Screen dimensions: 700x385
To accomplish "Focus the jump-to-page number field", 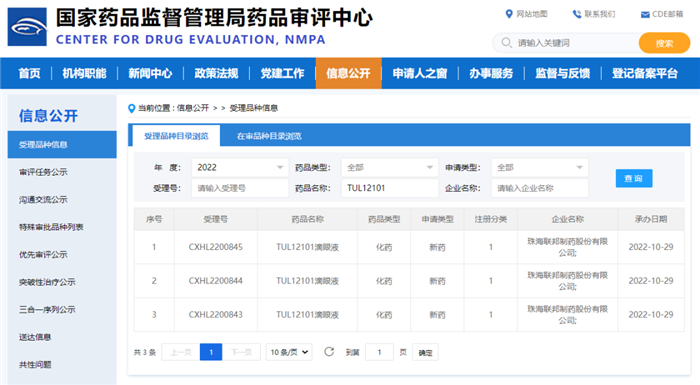I will pos(379,352).
